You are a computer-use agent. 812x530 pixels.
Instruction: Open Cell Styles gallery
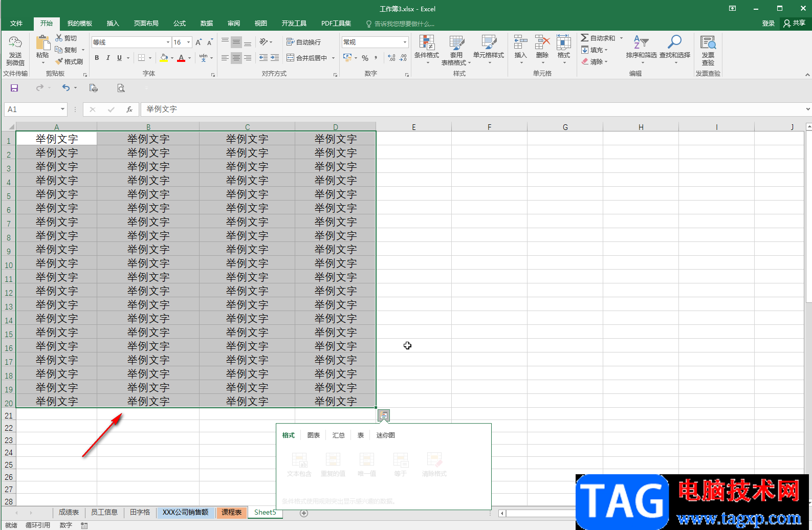[489, 50]
